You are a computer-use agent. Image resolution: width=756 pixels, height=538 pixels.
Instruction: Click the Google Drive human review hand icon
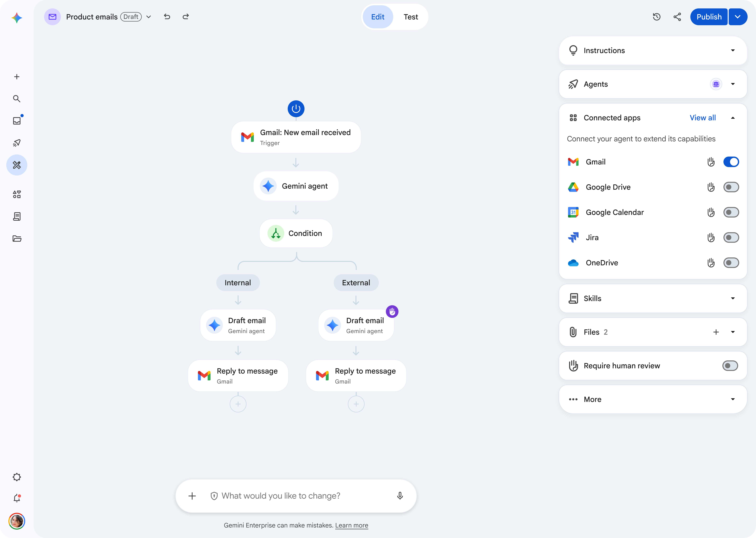point(711,187)
